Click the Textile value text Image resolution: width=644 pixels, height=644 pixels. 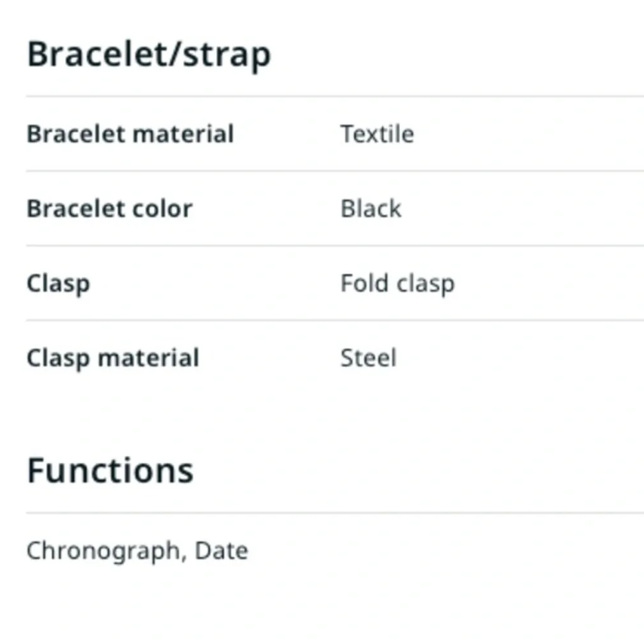(x=377, y=134)
